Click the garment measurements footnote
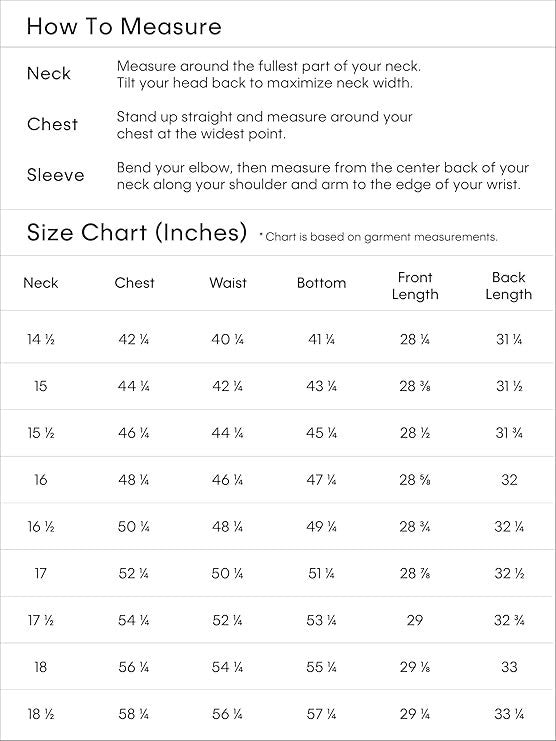This screenshot has height=741, width=556. 379,236
